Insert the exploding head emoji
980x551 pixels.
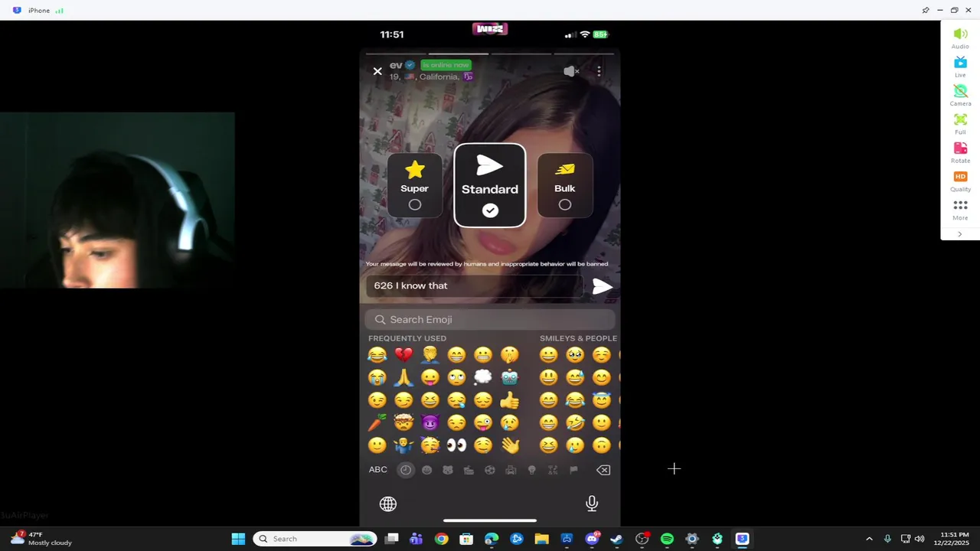(403, 422)
